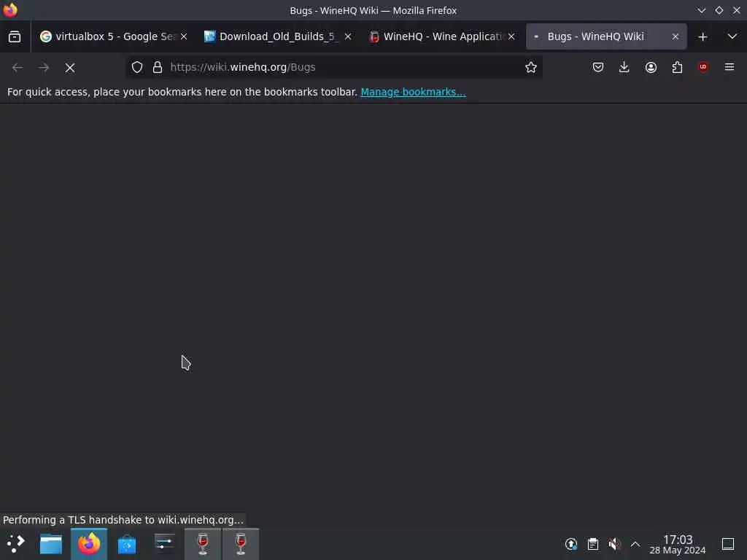Open the Firefox account menu
Screen dimensions: 747x560
(x=651, y=67)
